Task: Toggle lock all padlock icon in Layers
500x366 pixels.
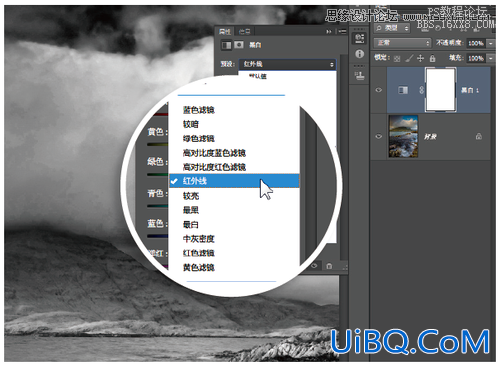Action: (x=432, y=58)
